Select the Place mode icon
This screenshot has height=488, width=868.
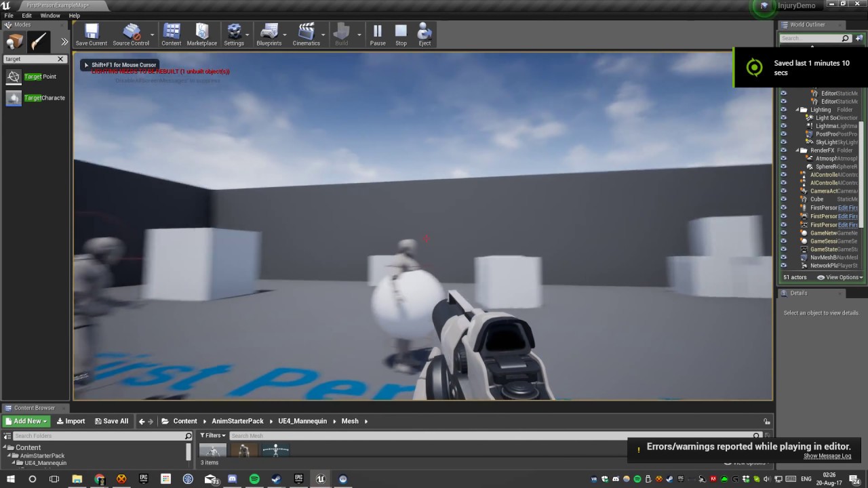[x=14, y=42]
